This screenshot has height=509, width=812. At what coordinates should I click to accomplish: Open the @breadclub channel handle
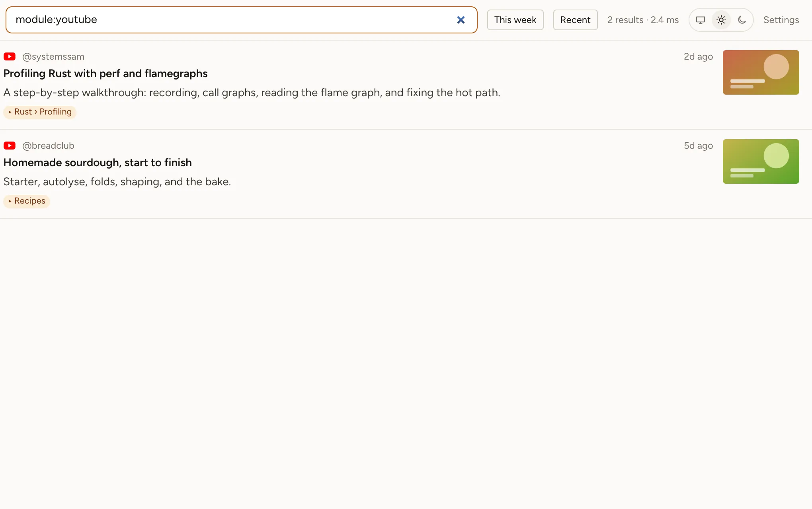pos(48,146)
